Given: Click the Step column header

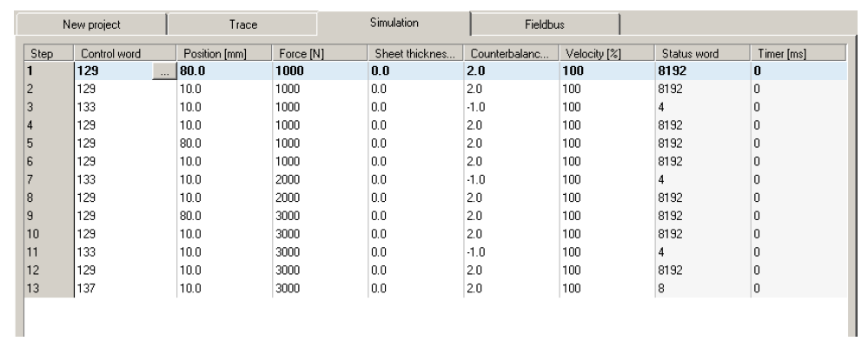Looking at the screenshot, I should tap(49, 54).
